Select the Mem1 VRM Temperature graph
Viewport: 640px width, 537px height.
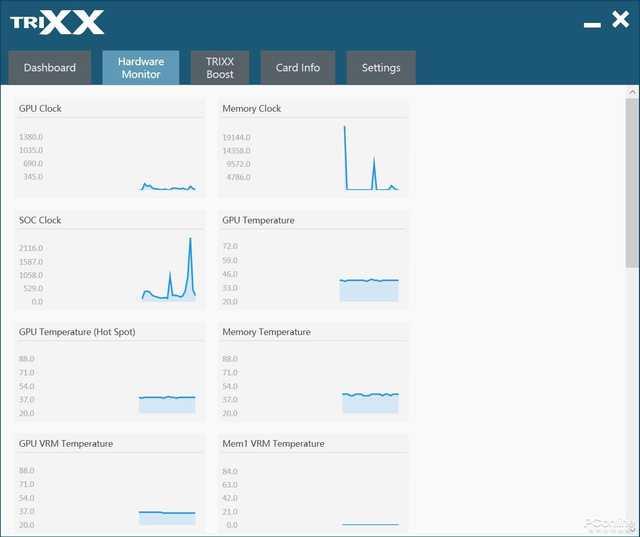313,484
